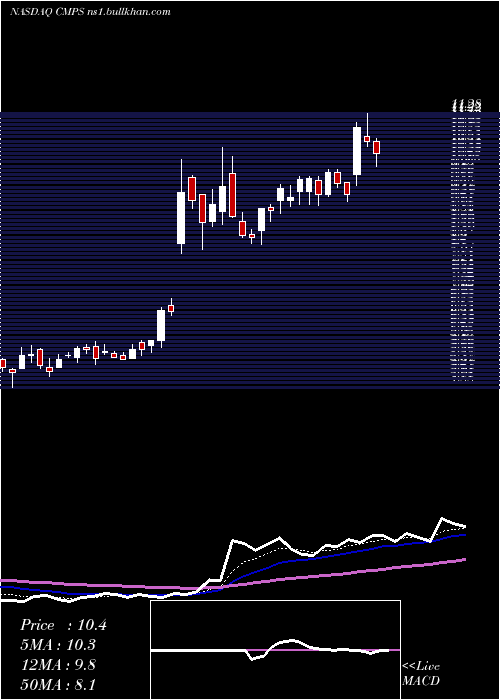Click the large white breakout candle near the top
Screen dimensions: 500x700
[x=357, y=151]
